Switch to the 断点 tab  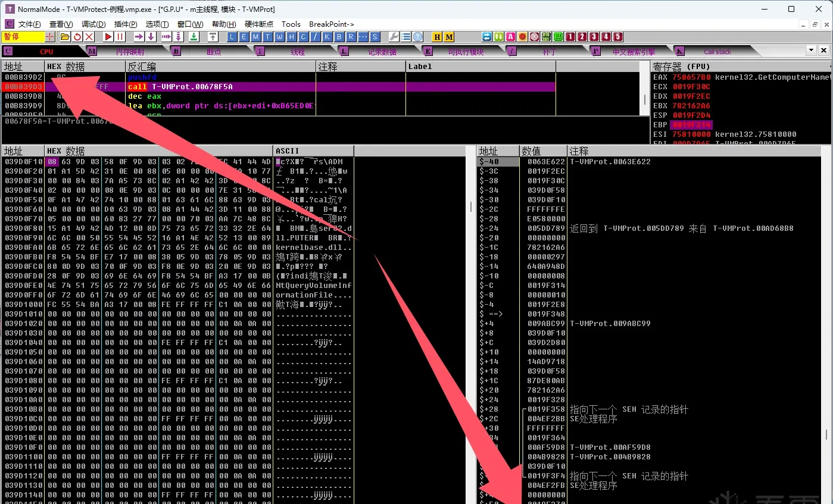point(214,52)
